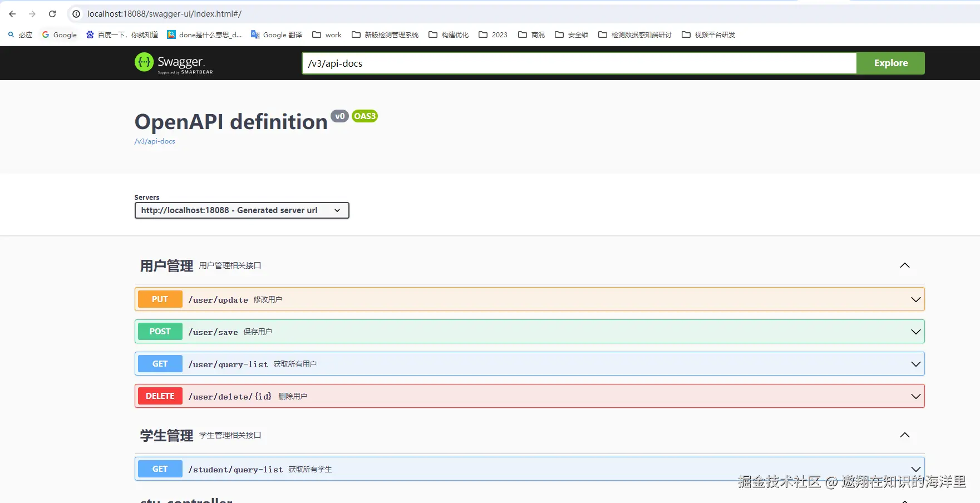Click the green Explore button
This screenshot has height=503, width=980.
coord(890,63)
